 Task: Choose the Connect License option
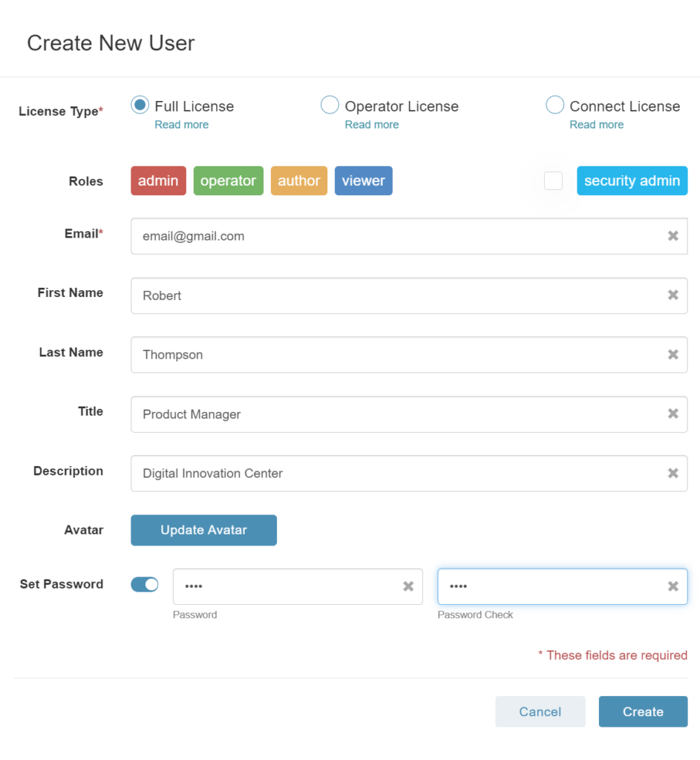click(x=555, y=105)
